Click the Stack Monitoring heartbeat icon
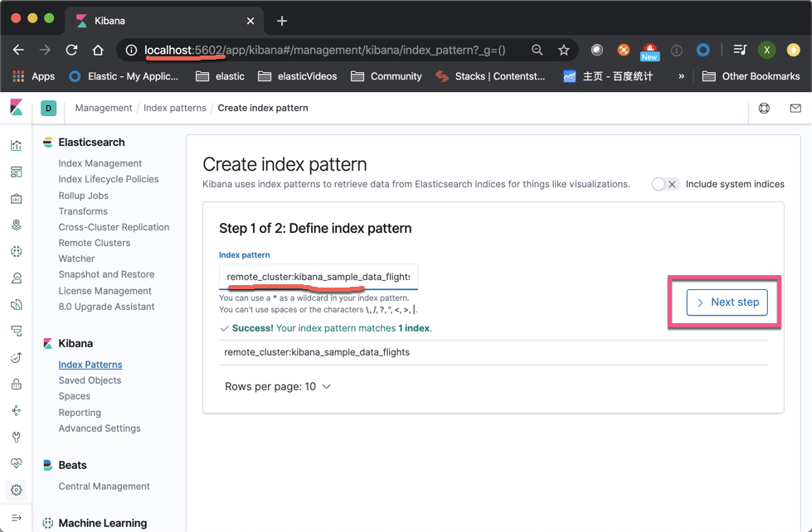 click(16, 462)
